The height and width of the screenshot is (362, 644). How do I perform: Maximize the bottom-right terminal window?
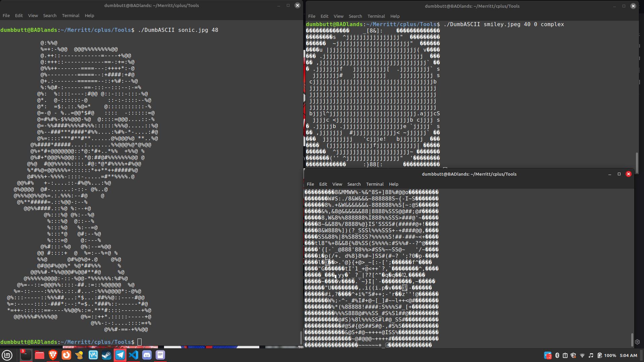[x=619, y=174]
